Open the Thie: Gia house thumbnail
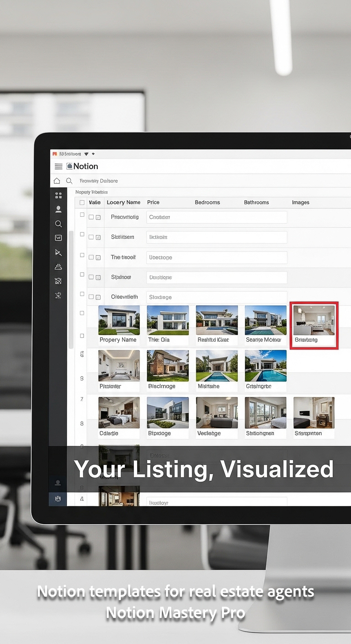Image resolution: width=351 pixels, height=644 pixels. [x=168, y=320]
